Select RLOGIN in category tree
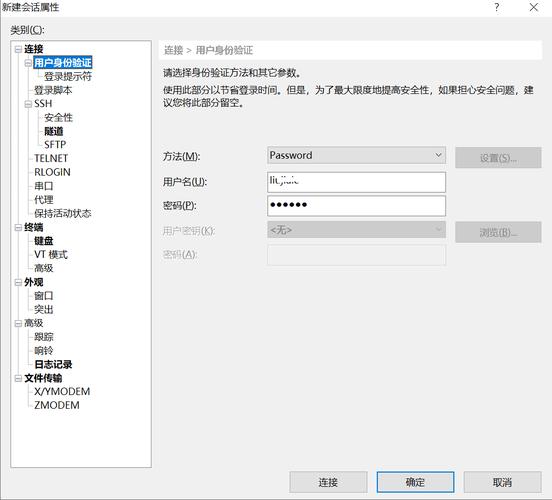Viewport: 552px width, 500px height. 52,172
